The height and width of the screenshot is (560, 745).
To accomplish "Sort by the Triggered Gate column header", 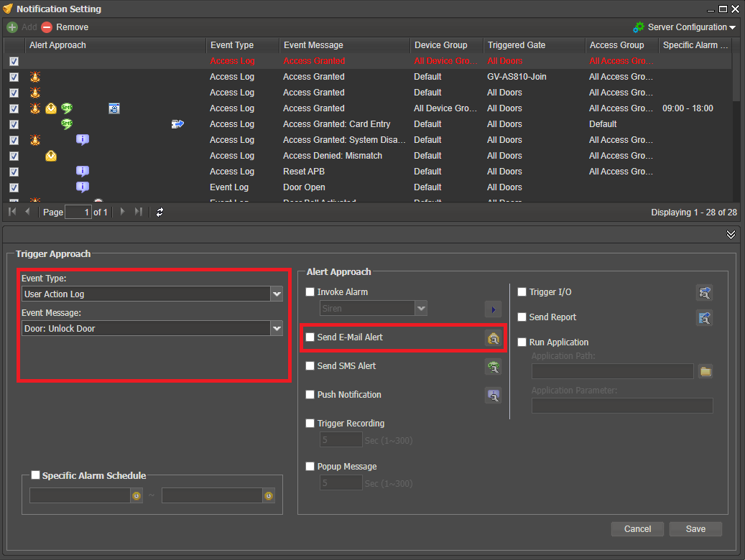I will [x=534, y=45].
